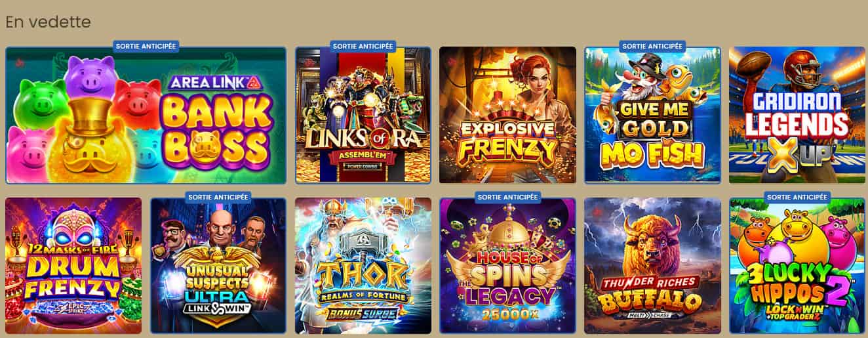Select Give Me Gold Mo Fish game
The width and height of the screenshot is (868, 338).
(x=652, y=115)
